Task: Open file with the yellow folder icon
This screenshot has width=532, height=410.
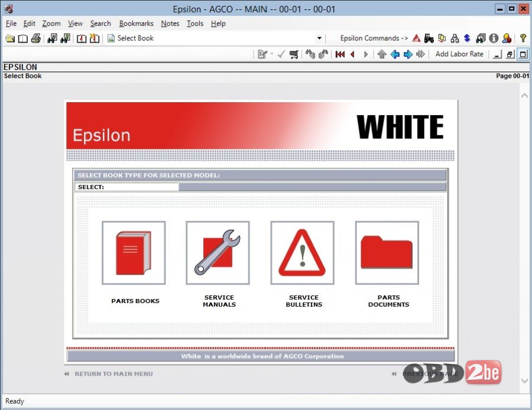Action: [x=10, y=38]
